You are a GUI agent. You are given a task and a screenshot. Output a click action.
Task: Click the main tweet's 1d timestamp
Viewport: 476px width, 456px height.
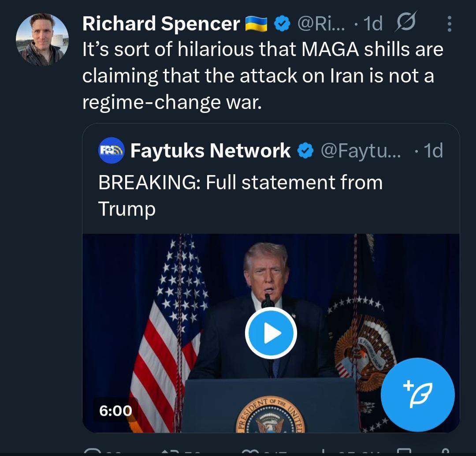pos(373,24)
